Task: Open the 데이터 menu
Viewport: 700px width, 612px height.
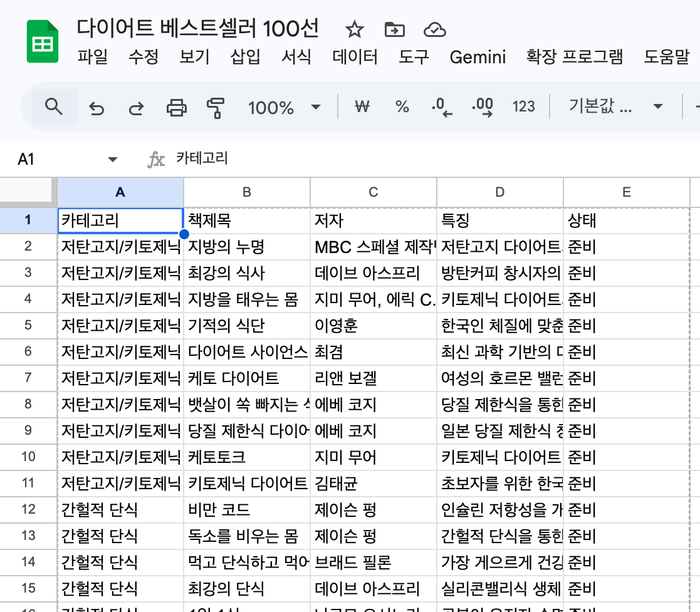Action: (355, 58)
